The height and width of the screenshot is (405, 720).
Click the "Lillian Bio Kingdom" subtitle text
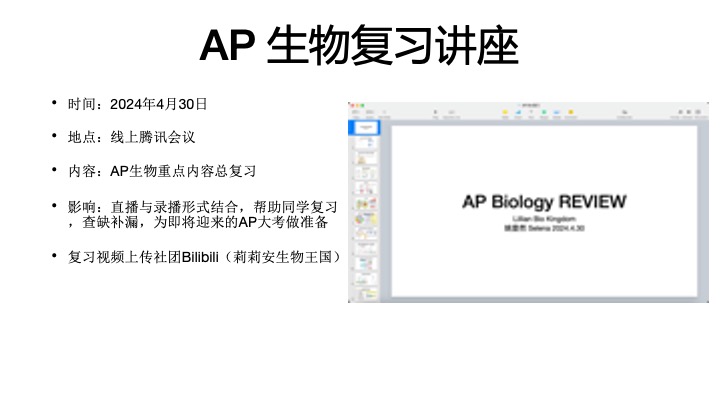(x=544, y=218)
